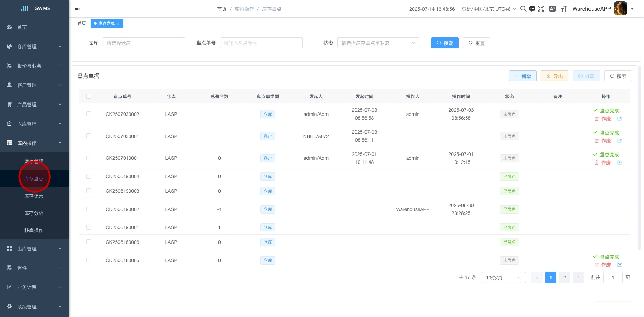
Task: Open the 10条/页 page size dropdown
Action: pyautogui.click(x=503, y=277)
